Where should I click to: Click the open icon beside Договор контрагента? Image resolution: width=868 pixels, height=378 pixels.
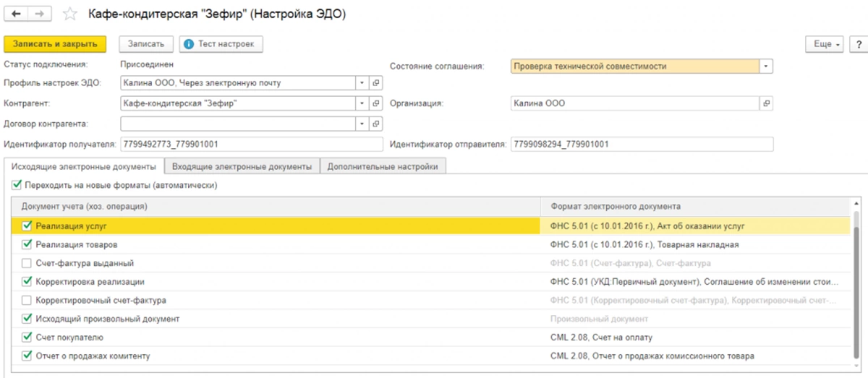point(376,124)
